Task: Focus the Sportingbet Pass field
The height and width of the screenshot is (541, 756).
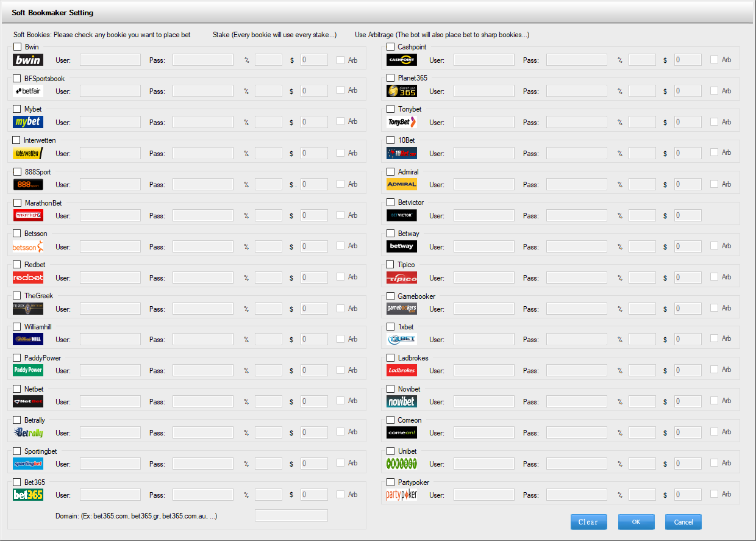Action: [x=203, y=464]
